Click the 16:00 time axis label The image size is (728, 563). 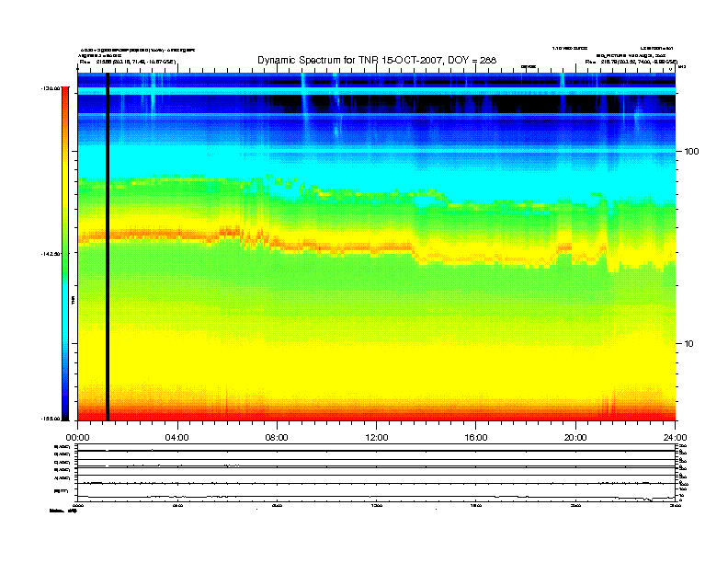476,438
